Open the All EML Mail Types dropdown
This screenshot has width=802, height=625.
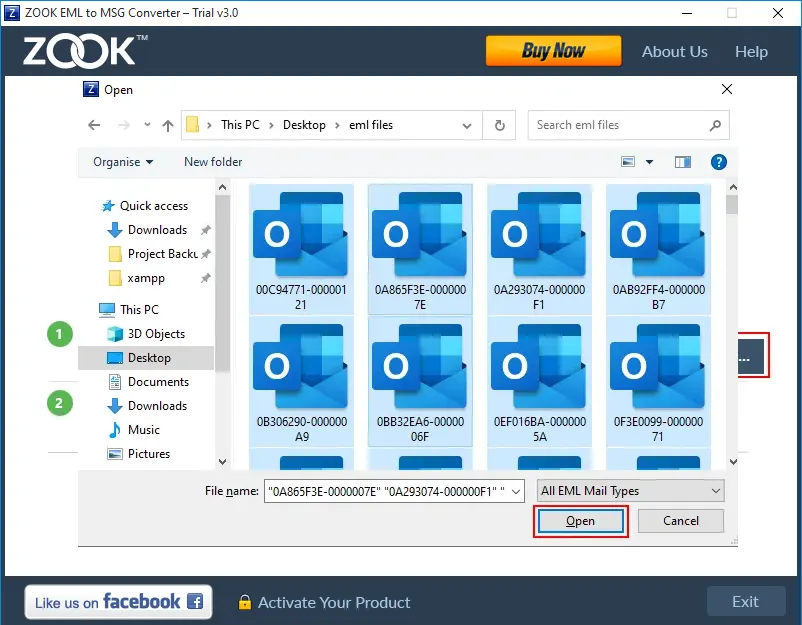(x=630, y=491)
